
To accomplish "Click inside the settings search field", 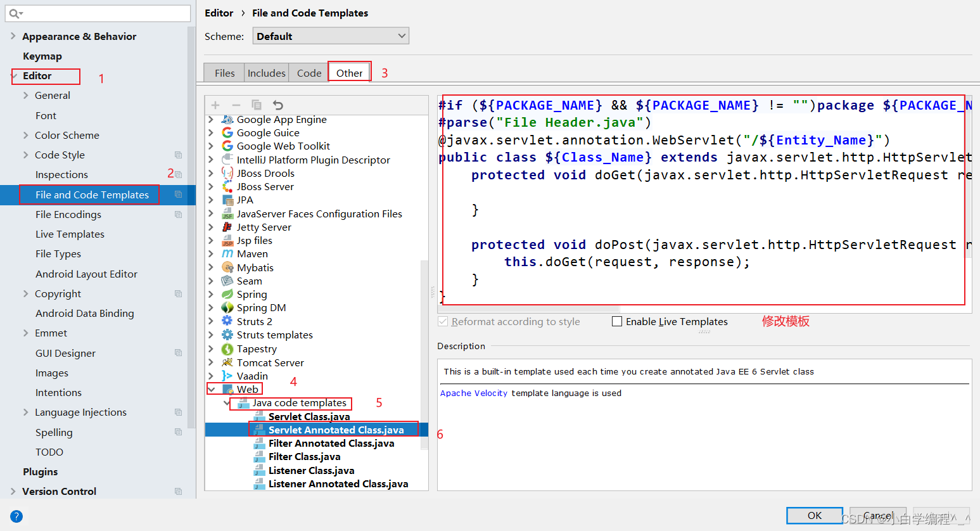I will [x=98, y=13].
